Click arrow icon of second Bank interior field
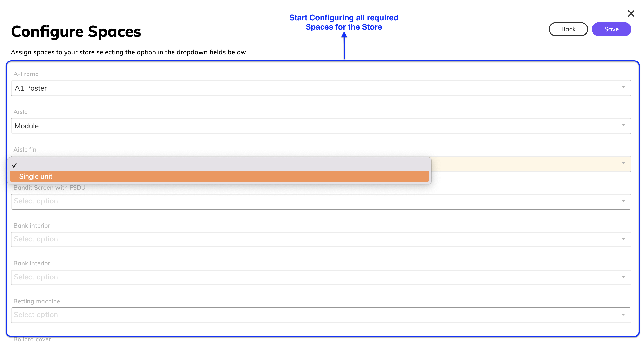This screenshot has width=644, height=344. (x=623, y=277)
